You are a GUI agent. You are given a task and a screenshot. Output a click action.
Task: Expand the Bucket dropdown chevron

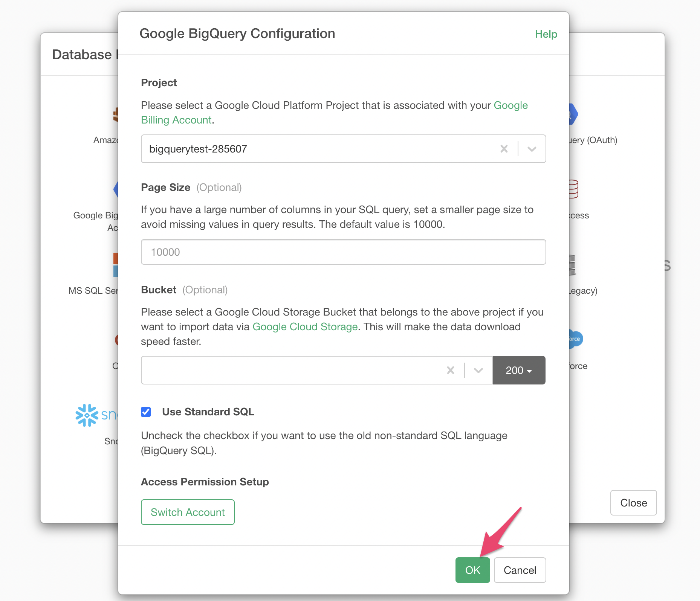(x=478, y=371)
